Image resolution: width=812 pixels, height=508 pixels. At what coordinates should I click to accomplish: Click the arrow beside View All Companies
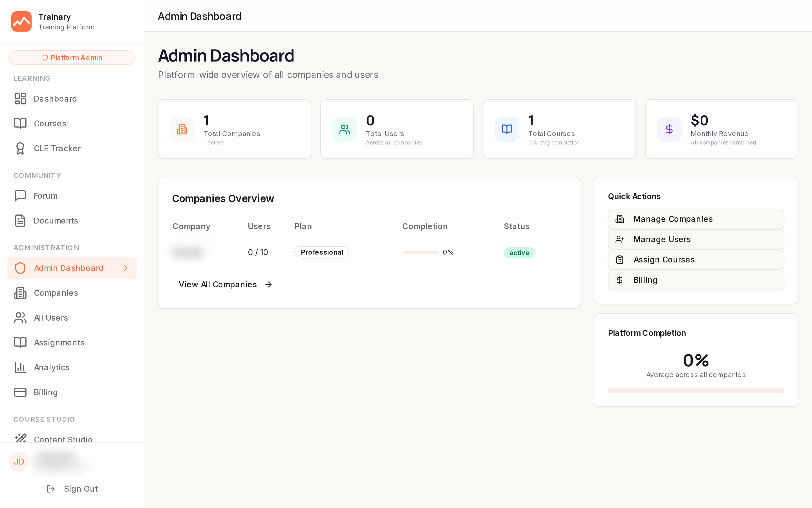pos(268,284)
